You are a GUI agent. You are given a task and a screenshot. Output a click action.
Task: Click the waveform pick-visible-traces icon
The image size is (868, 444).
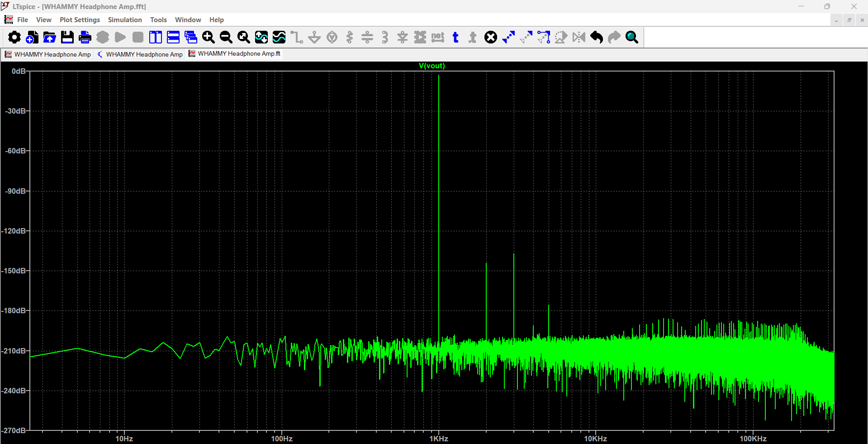click(x=279, y=37)
